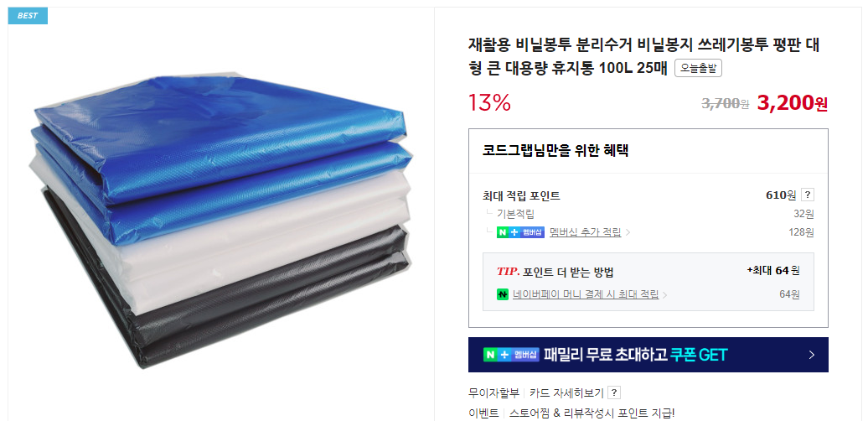Click the BEST badge on product image

coord(28,15)
